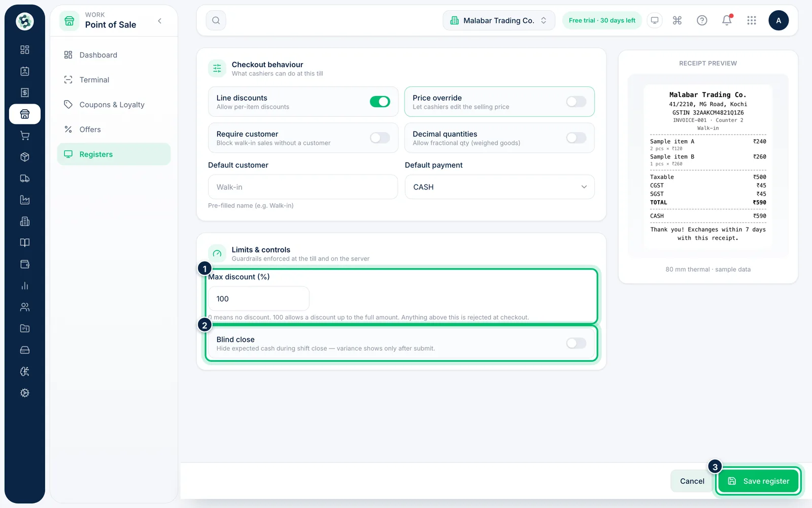Open the Malabar Trading Co. company switcher

pyautogui.click(x=499, y=20)
